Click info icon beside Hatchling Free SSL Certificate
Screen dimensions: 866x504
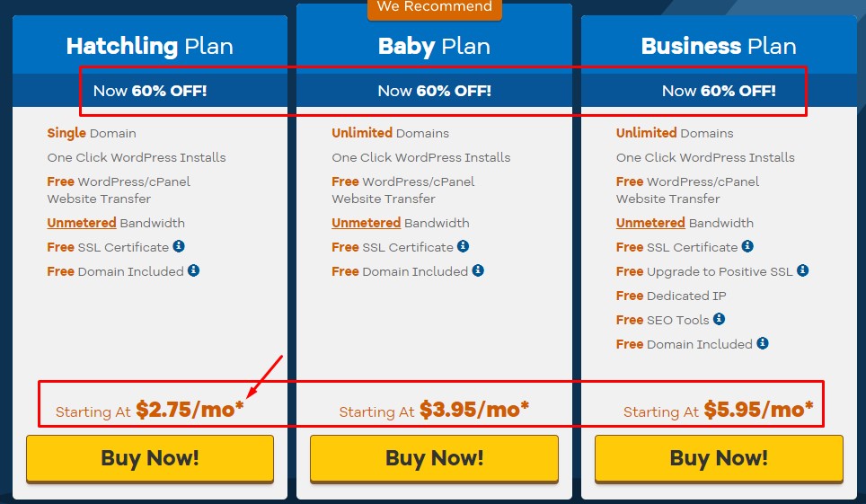coord(179,246)
